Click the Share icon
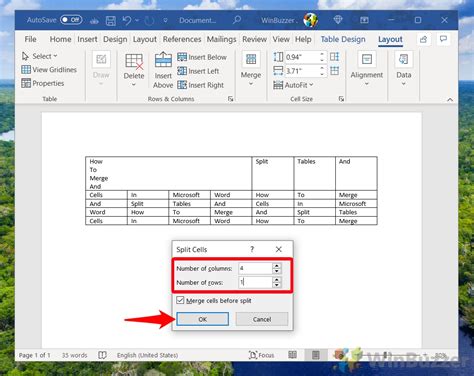 tap(423, 39)
